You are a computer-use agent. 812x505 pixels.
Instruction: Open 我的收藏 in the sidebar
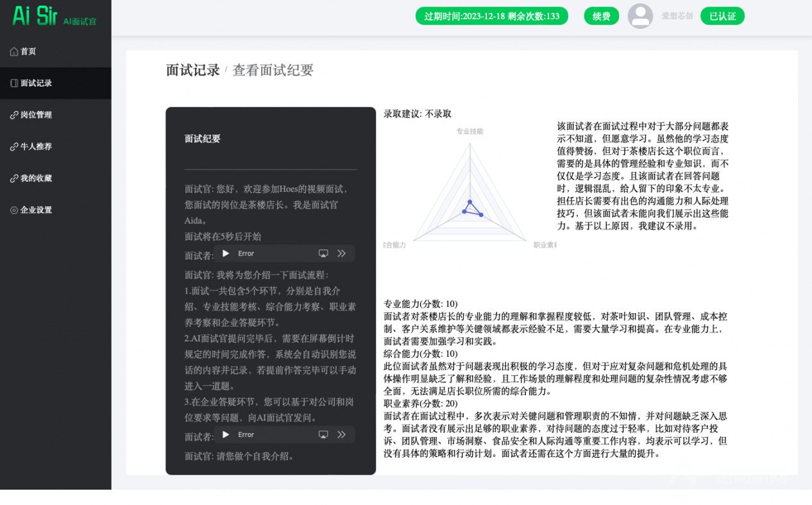pyautogui.click(x=35, y=178)
